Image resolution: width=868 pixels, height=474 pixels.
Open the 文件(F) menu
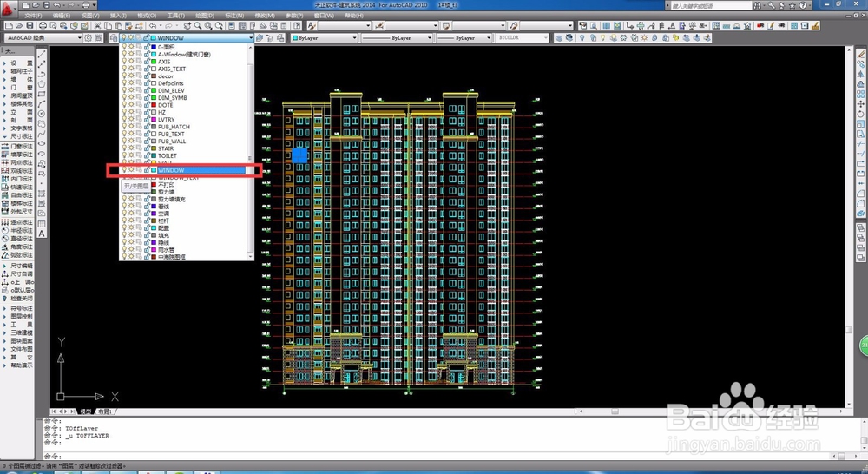(x=34, y=16)
